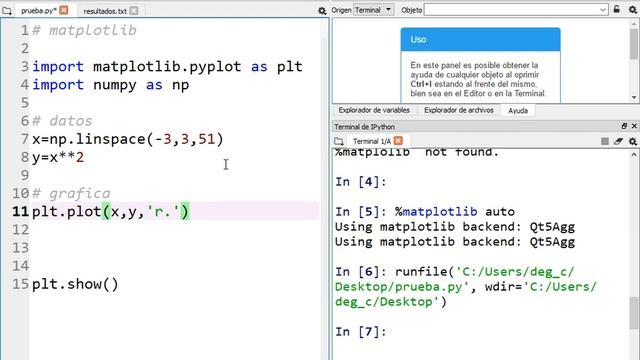Switch to the resultados.txt tab
Image resolution: width=640 pixels, height=360 pixels.
(105, 11)
